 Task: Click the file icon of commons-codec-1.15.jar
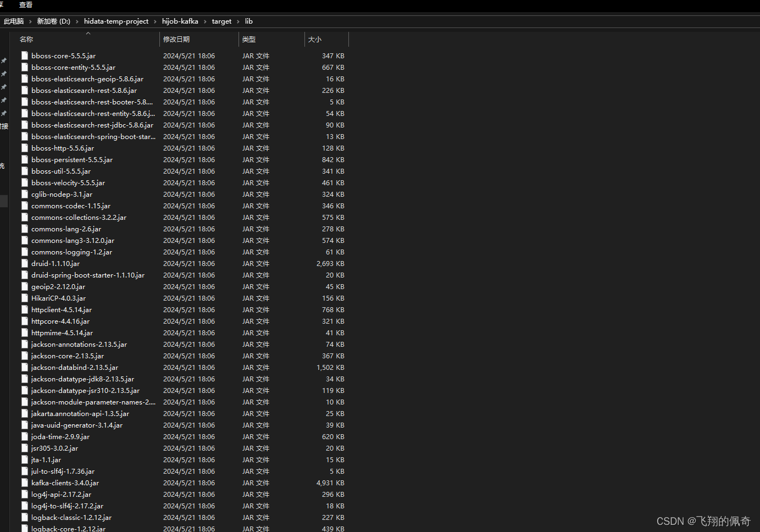point(25,206)
